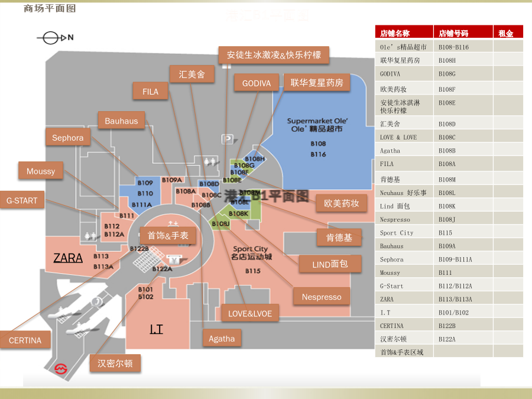Select the 安徒生冰激凌&快乐柠檬 callout label
The image size is (532, 399).
point(274,55)
